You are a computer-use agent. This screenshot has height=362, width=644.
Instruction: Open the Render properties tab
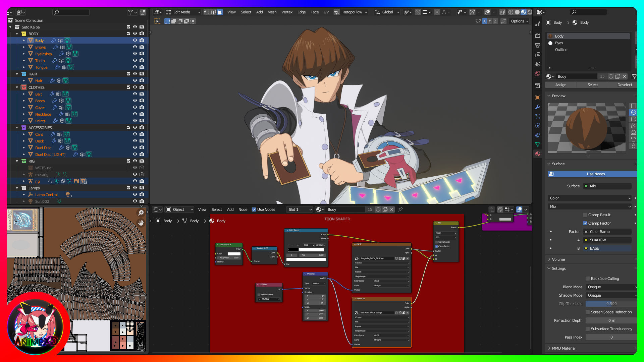pyautogui.click(x=538, y=36)
